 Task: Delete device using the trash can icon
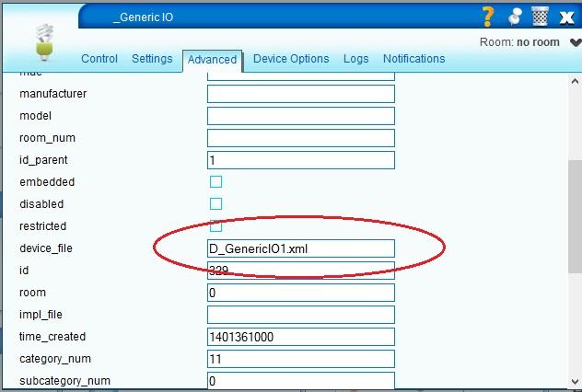coord(540,17)
